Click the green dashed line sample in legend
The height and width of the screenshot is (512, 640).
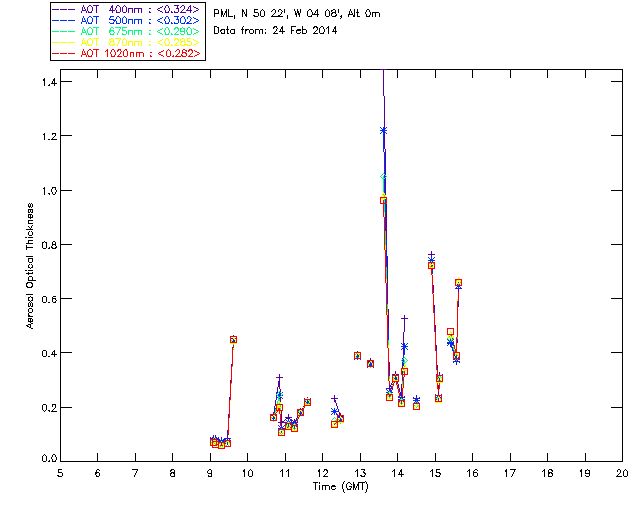point(63,31)
